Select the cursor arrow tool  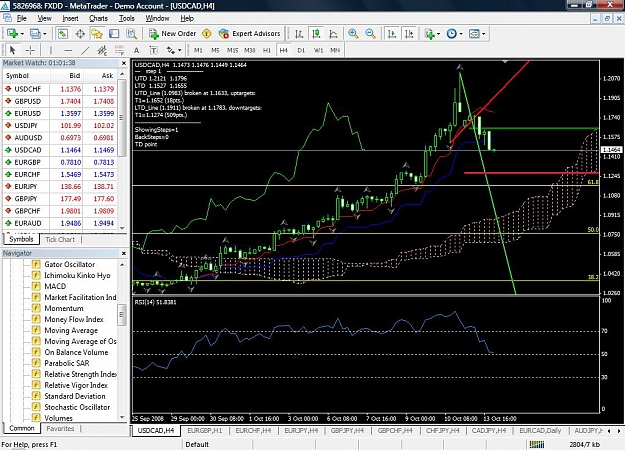coord(12,50)
